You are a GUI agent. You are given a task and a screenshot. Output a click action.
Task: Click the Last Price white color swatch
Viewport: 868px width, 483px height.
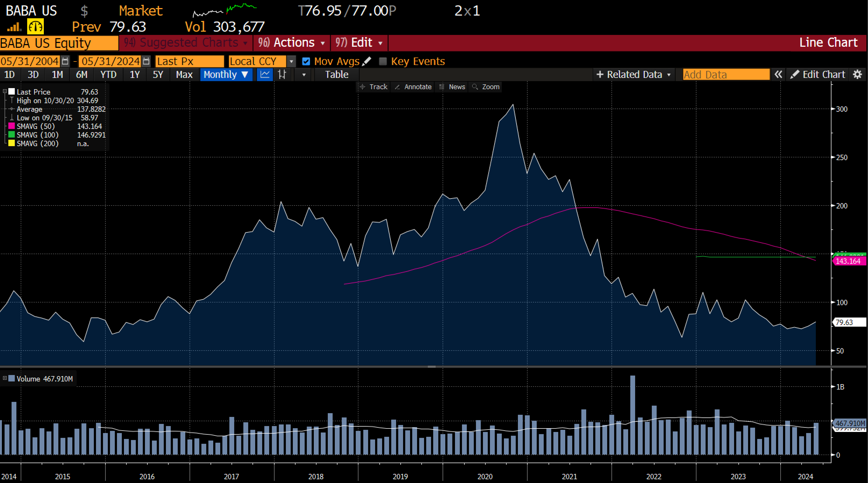pos(12,92)
